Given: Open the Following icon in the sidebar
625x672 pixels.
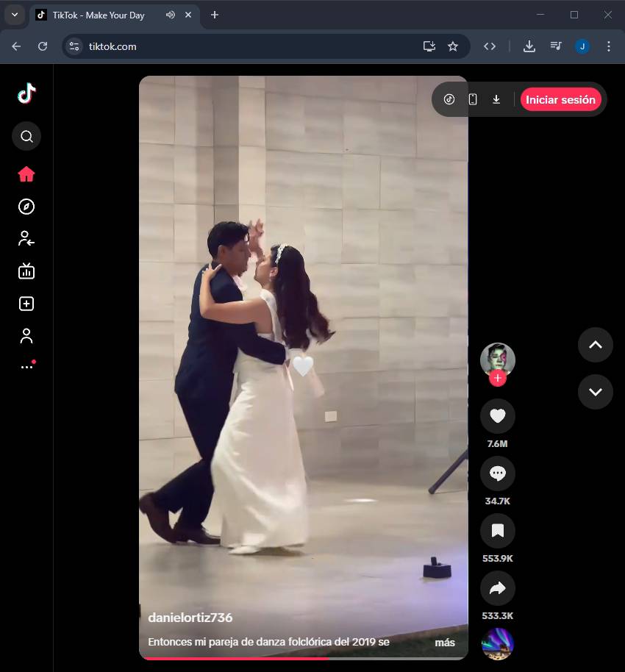Looking at the screenshot, I should tap(26, 238).
